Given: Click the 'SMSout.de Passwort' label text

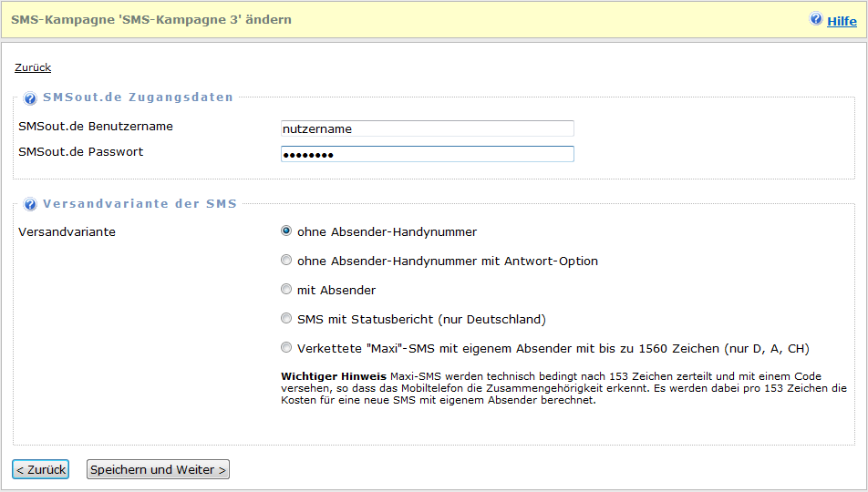Looking at the screenshot, I should click(x=81, y=152).
